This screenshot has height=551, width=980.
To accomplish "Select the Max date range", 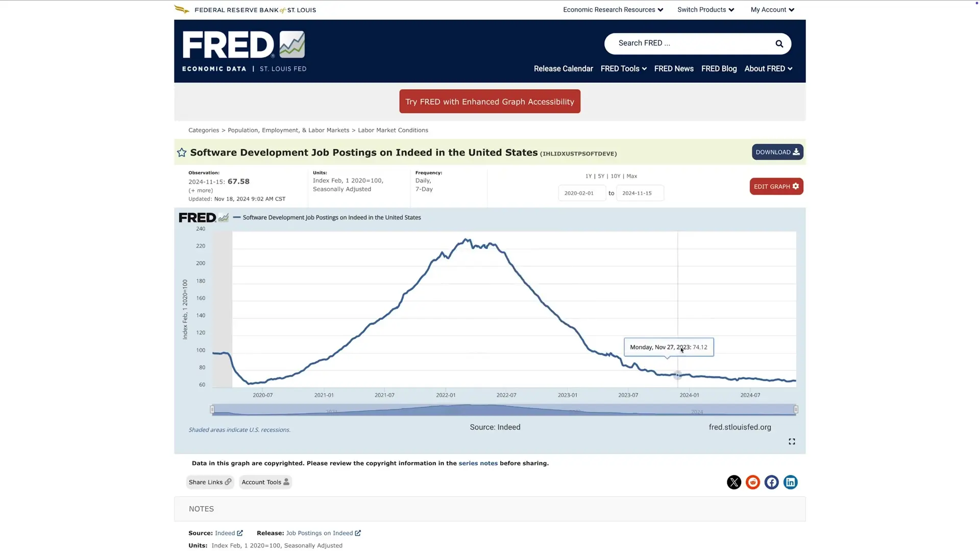I will pos(632,176).
